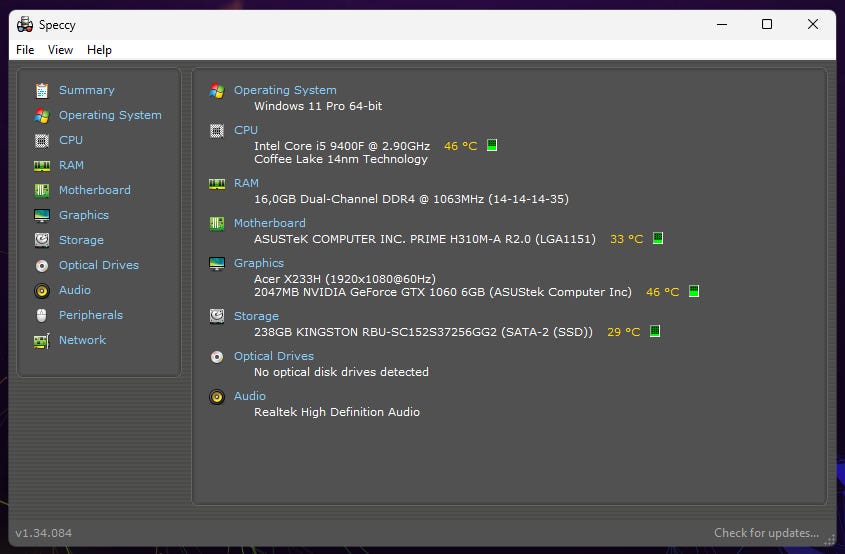
Task: Open the Graphics heading link in summary
Action: [x=259, y=263]
